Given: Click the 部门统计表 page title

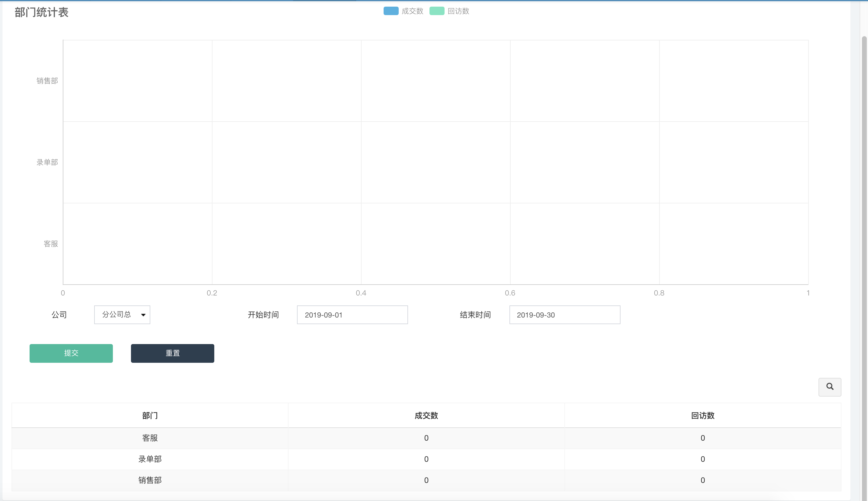Looking at the screenshot, I should coord(42,12).
